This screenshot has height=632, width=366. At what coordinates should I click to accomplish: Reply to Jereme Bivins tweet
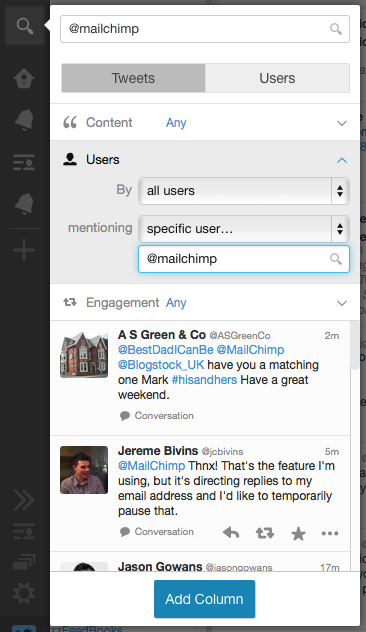tap(231, 533)
